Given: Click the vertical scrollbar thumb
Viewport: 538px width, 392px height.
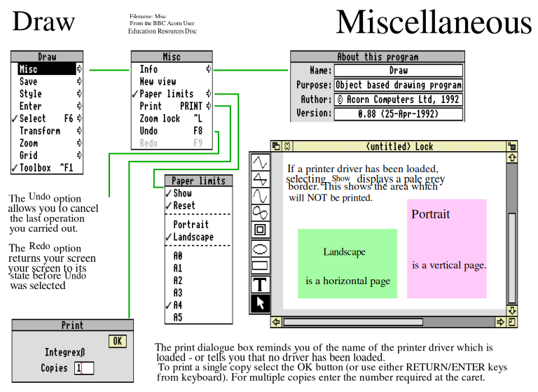Looking at the screenshot, I should coord(512,258).
